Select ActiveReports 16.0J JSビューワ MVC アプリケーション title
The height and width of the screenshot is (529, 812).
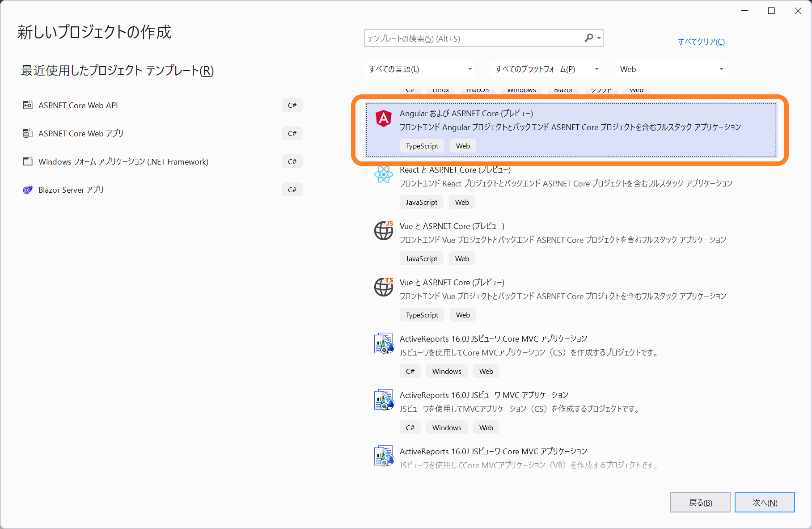(x=484, y=395)
